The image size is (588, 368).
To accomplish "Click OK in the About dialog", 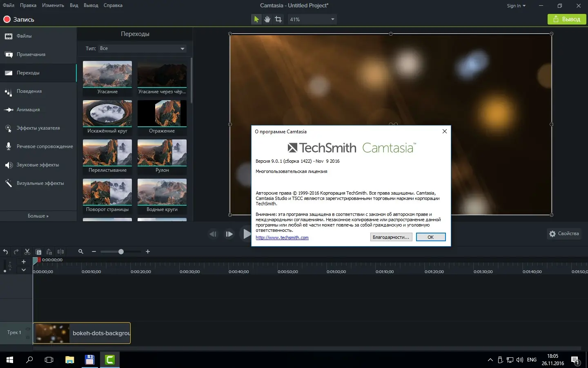I will [x=430, y=237].
